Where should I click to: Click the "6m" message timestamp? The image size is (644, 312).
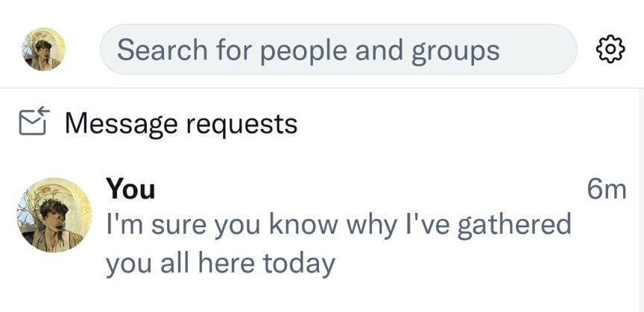click(606, 189)
